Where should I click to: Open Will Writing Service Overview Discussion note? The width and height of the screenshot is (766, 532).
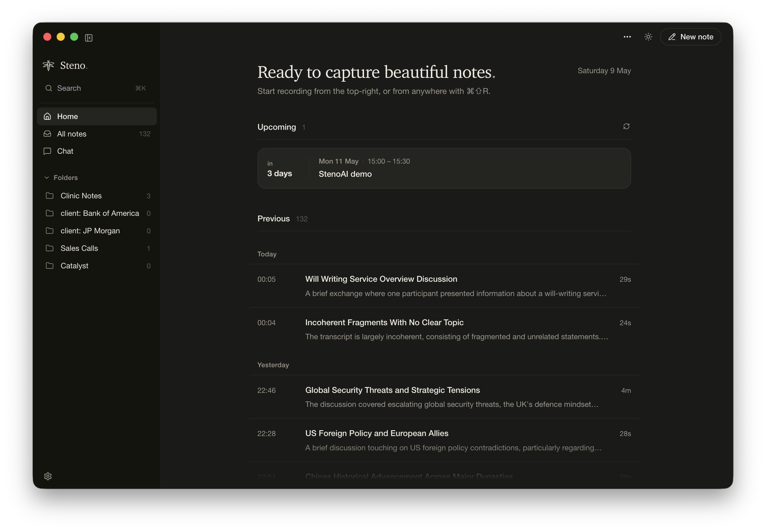tap(444, 286)
